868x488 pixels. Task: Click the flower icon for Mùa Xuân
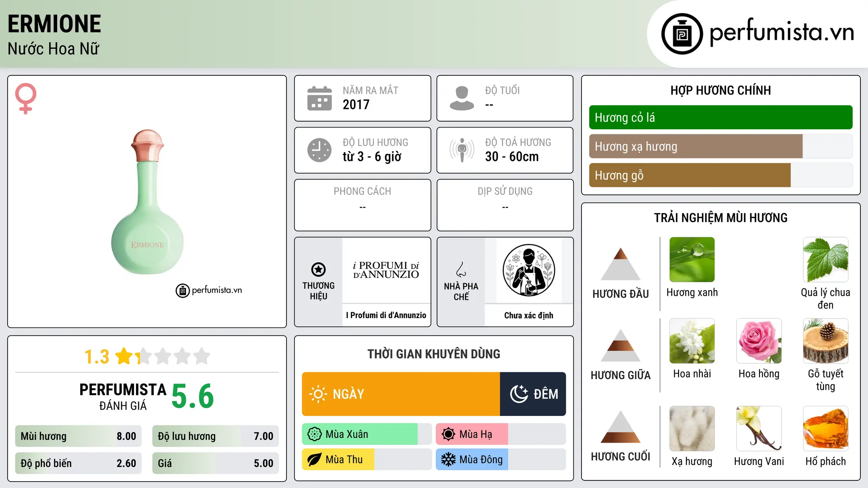click(314, 434)
